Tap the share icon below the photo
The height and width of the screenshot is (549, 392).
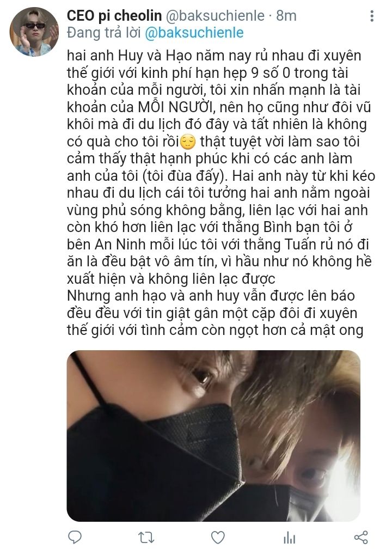361,537
